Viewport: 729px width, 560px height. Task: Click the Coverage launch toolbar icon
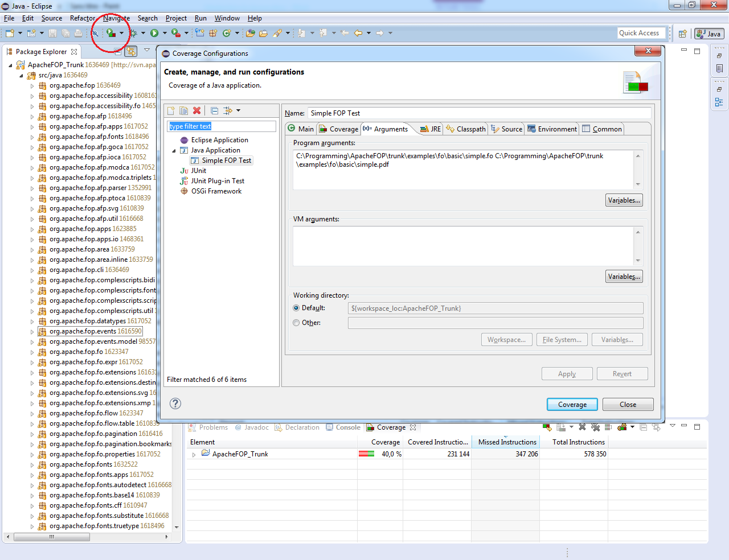coord(111,33)
